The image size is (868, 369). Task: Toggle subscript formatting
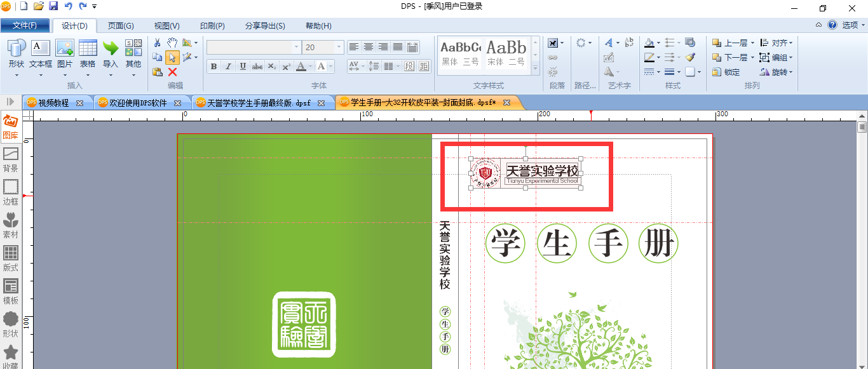click(272, 66)
